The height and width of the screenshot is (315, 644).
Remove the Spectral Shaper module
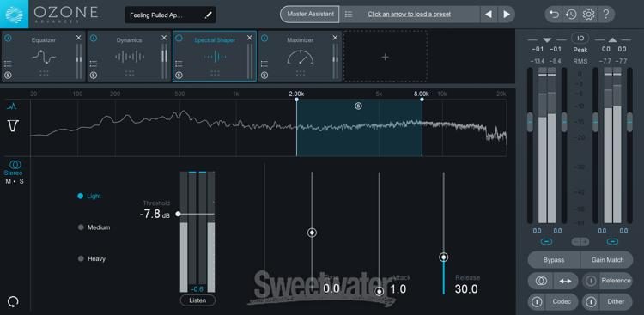pyautogui.click(x=250, y=38)
